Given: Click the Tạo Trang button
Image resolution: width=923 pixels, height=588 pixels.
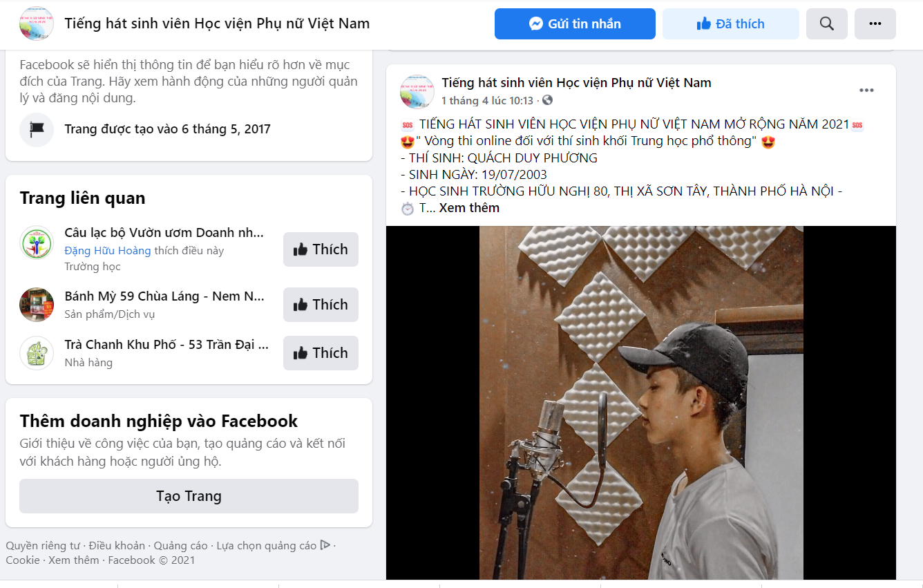Looking at the screenshot, I should tap(189, 496).
